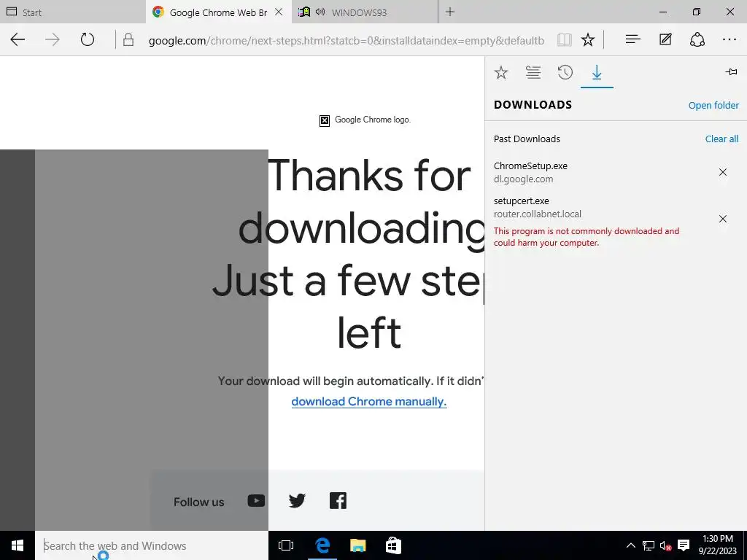Close the Google Chrome Web Browser tab
The height and width of the screenshot is (560, 747).
pyautogui.click(x=279, y=12)
